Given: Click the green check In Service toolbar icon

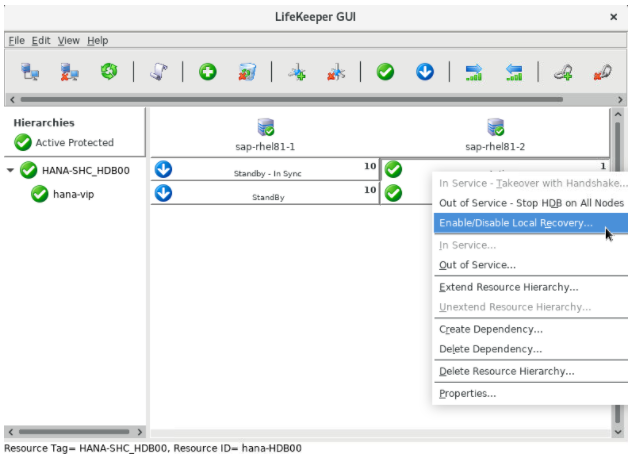Looking at the screenshot, I should point(385,72).
